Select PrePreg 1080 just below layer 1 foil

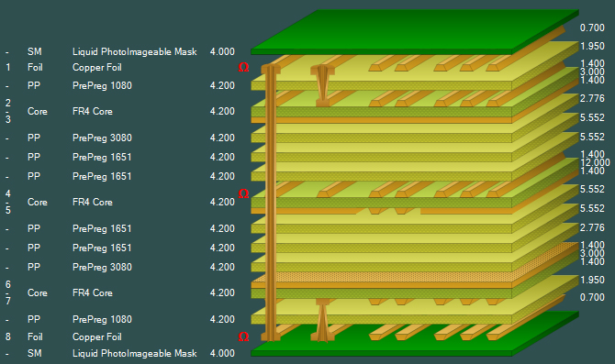[102, 85]
